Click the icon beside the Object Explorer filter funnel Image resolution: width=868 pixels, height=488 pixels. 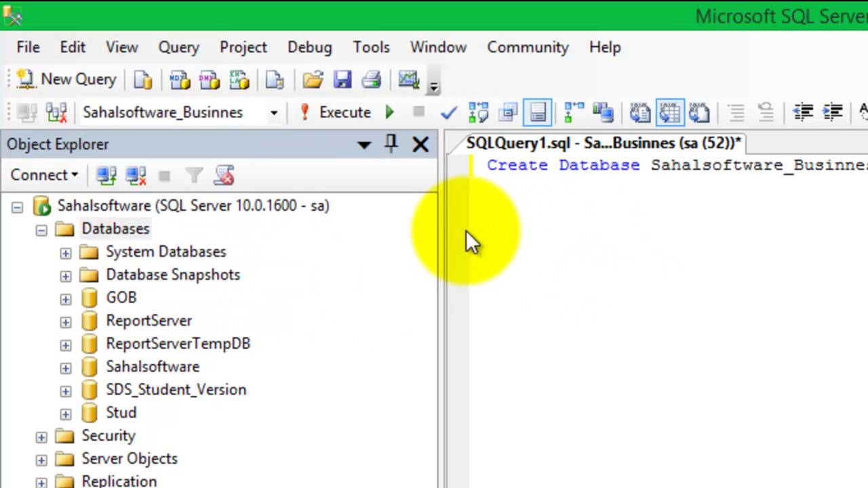[224, 176]
